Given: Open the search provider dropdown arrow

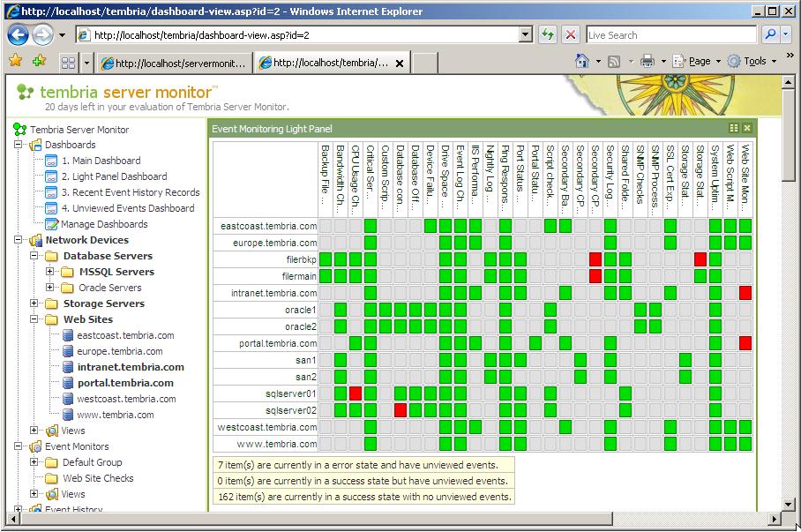Looking at the screenshot, I should (x=785, y=34).
